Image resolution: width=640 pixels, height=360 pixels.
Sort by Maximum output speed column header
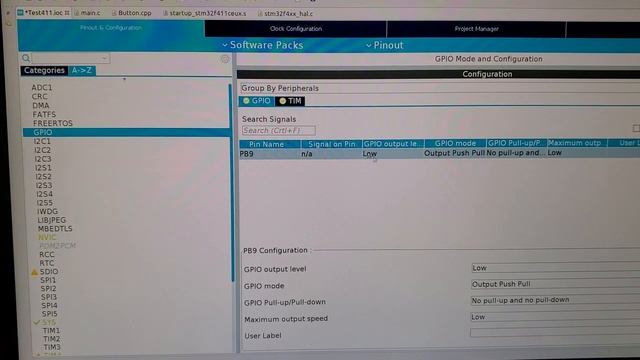pos(577,143)
